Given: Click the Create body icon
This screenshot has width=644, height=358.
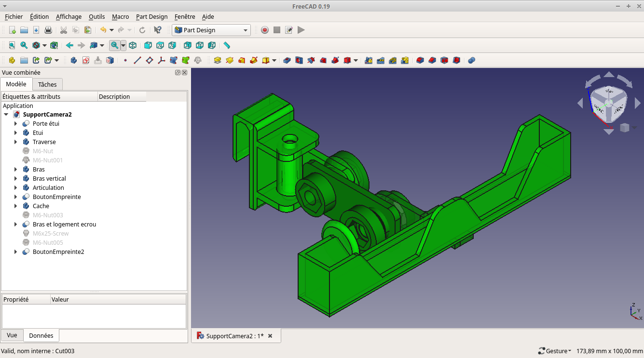Looking at the screenshot, I should tap(74, 60).
